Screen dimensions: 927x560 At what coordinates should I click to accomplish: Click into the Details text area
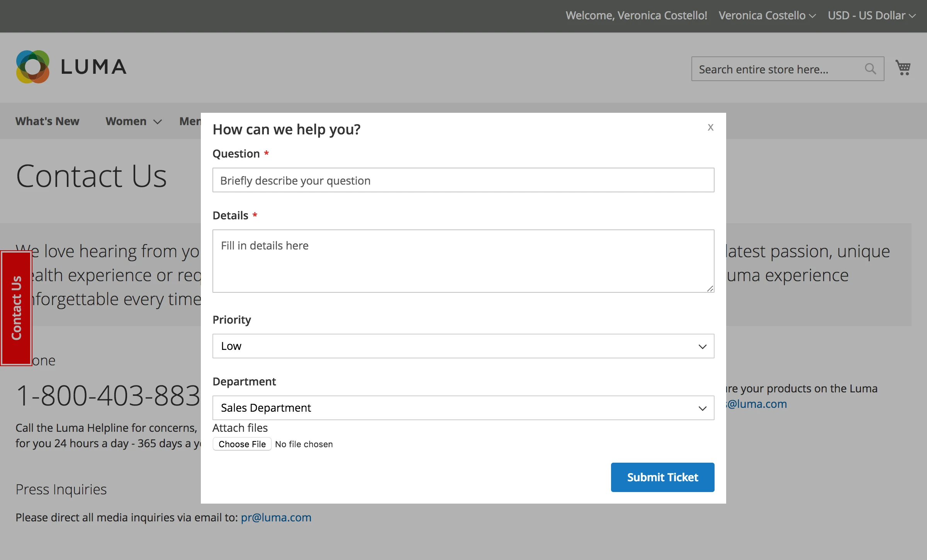pos(463,261)
